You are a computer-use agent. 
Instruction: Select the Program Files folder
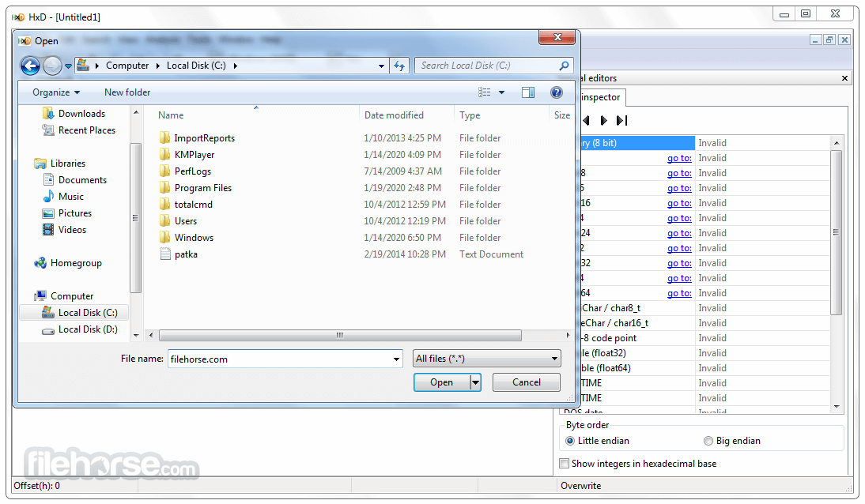203,188
